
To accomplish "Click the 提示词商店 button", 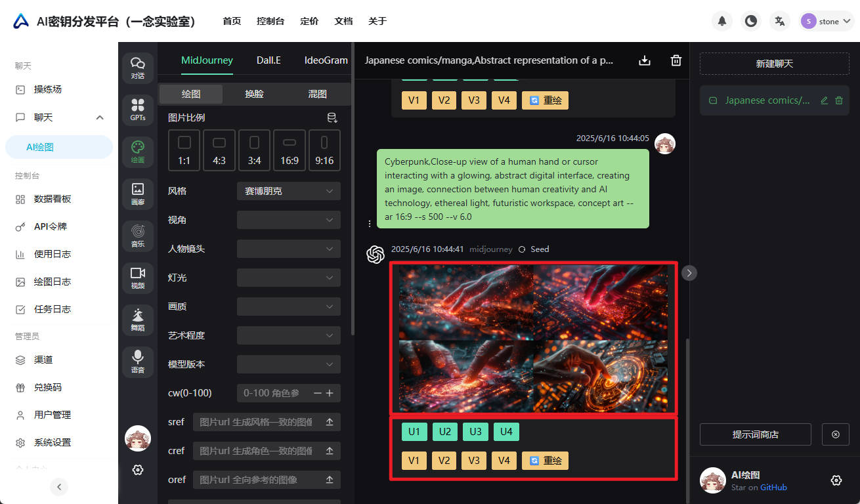I will pos(756,434).
